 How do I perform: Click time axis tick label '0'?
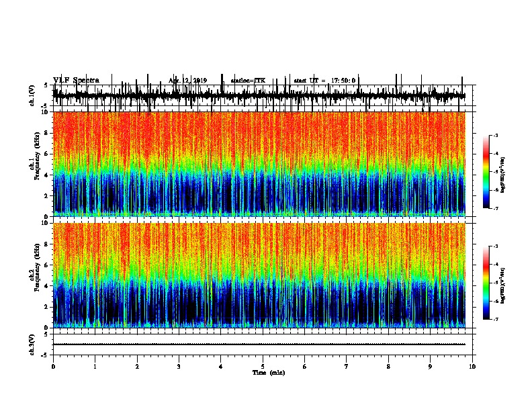(53, 367)
